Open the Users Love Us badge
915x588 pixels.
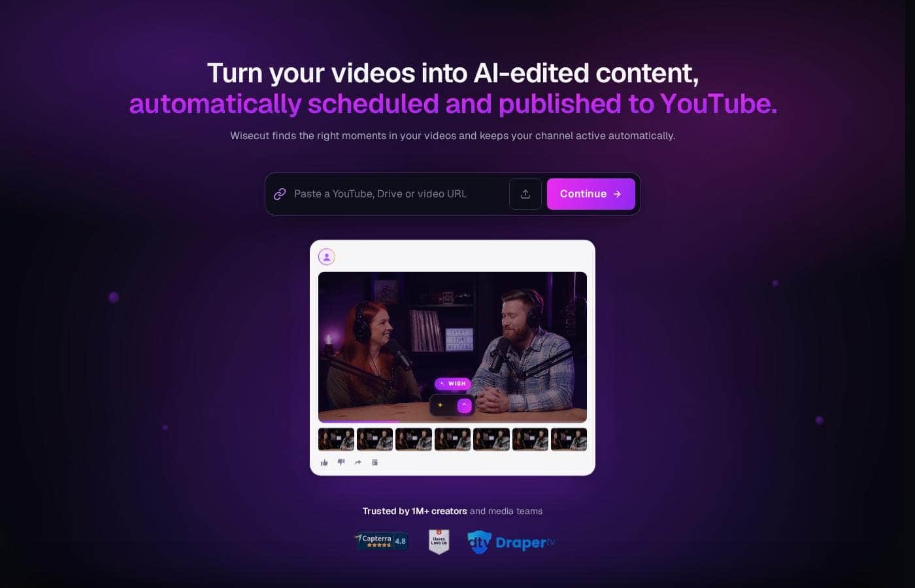pyautogui.click(x=439, y=542)
